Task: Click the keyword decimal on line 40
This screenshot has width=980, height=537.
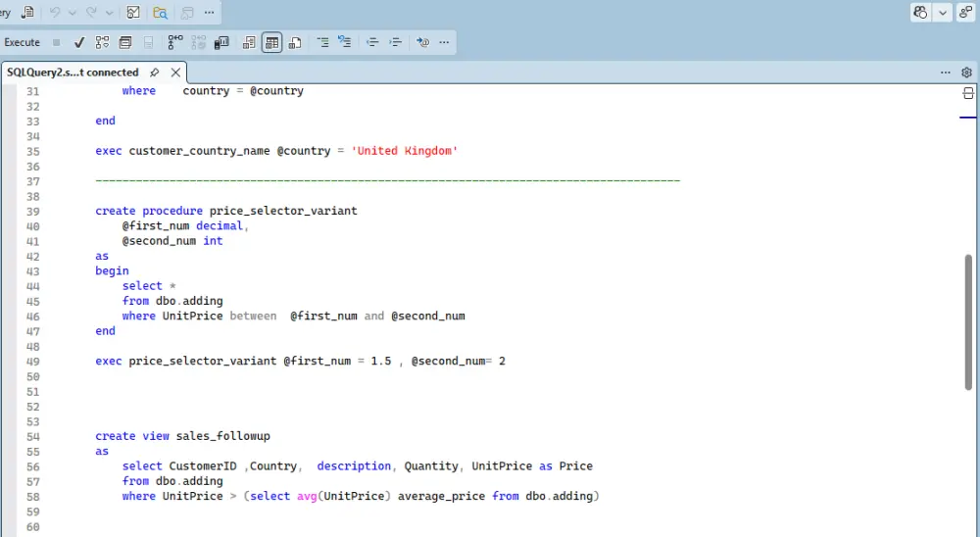Action: [x=220, y=225]
